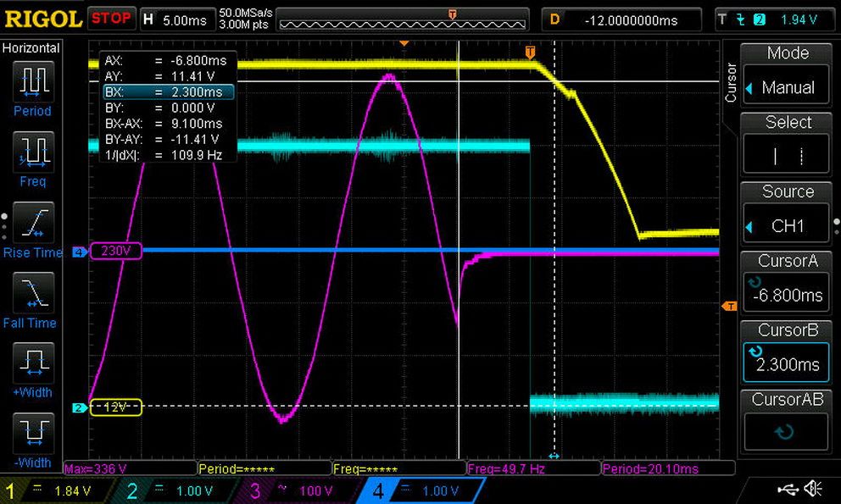Open the Horizontal measurement menu header
This screenshot has height=504, width=841.
click(31, 48)
